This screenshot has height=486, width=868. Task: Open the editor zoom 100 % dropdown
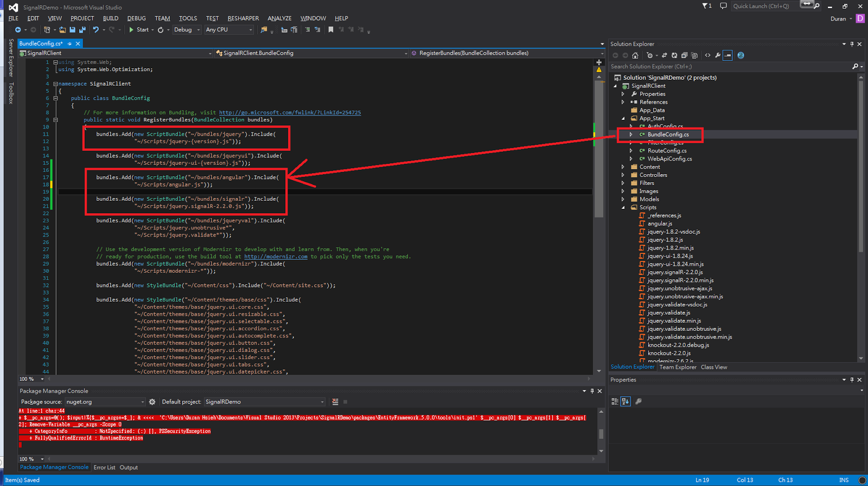tap(32, 379)
